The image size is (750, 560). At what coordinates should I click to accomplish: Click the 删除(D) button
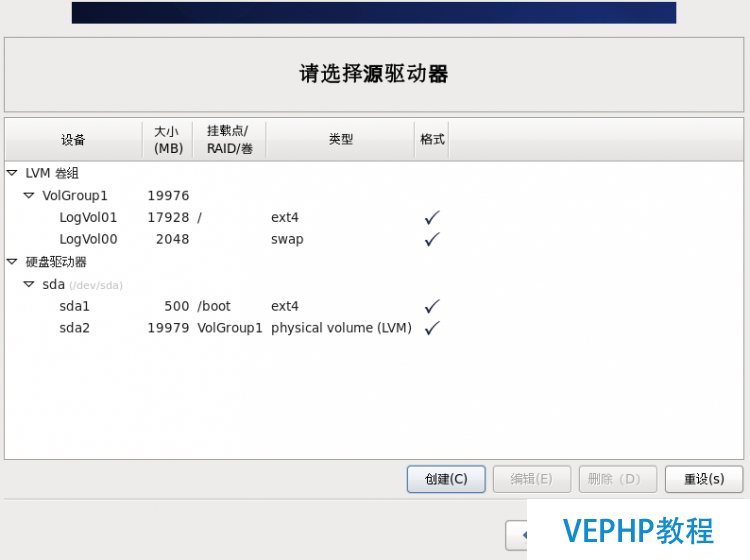tap(618, 479)
